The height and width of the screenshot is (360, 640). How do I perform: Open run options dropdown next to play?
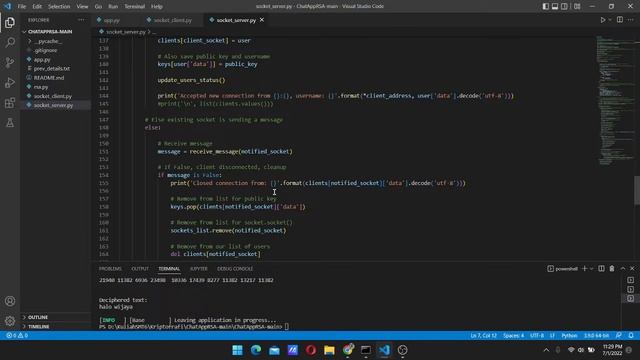[610, 20]
